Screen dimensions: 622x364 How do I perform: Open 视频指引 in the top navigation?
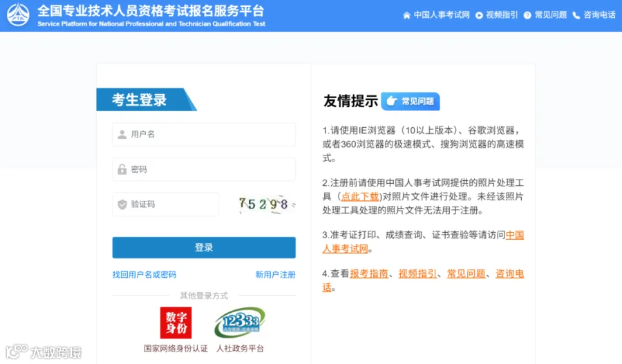coord(502,15)
